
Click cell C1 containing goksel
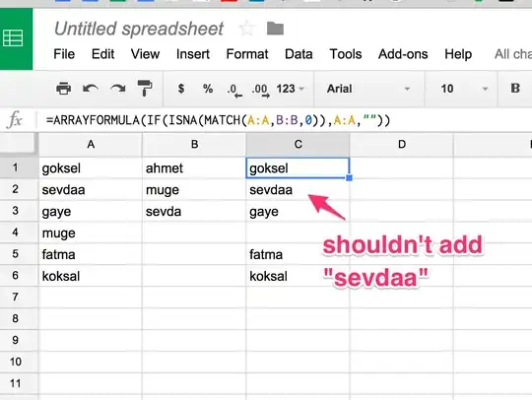pyautogui.click(x=298, y=167)
